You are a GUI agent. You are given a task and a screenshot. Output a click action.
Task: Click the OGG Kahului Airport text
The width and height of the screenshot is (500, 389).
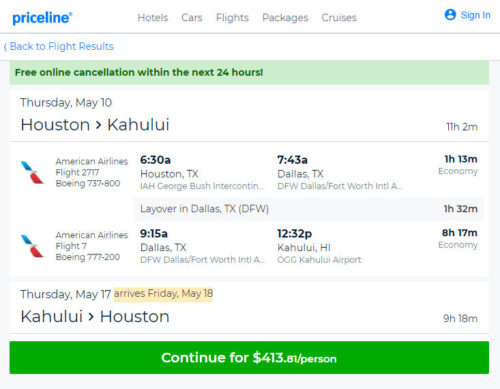click(x=319, y=260)
